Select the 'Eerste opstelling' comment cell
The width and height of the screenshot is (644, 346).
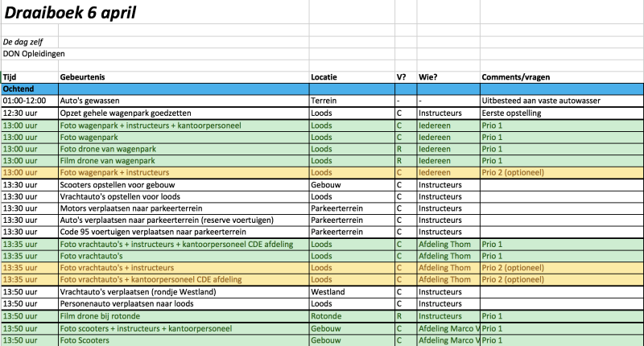click(x=562, y=113)
